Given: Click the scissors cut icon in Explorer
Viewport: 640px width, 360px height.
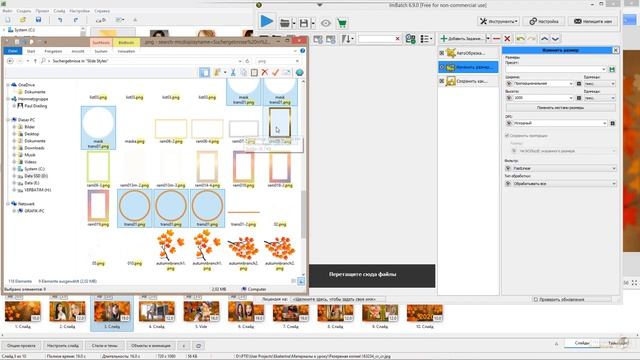Looking at the screenshot, I should 233,72.
